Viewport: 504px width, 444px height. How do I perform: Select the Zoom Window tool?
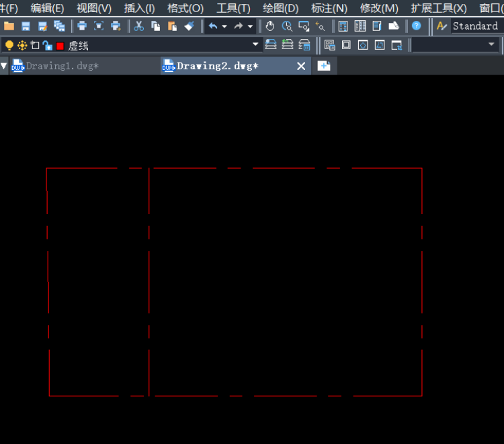click(304, 26)
